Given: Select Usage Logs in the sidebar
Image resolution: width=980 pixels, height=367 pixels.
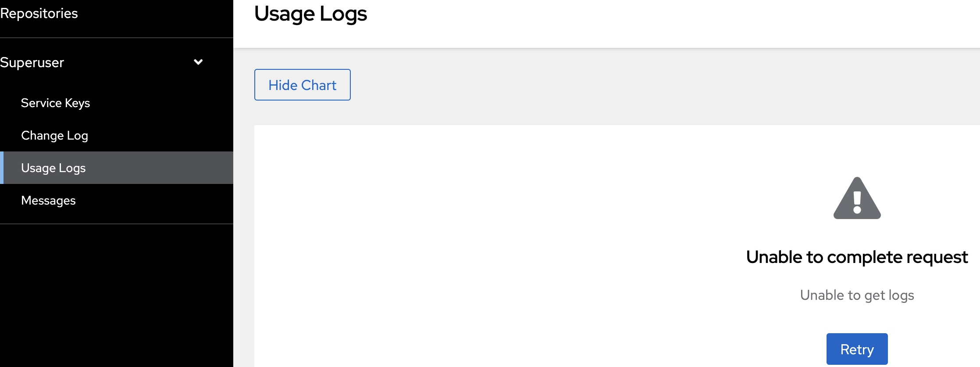Looking at the screenshot, I should (53, 168).
